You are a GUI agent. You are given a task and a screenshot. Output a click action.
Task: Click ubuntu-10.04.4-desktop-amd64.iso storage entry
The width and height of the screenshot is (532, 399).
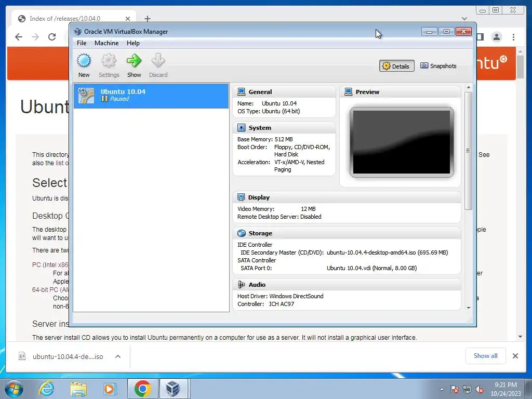(387, 252)
